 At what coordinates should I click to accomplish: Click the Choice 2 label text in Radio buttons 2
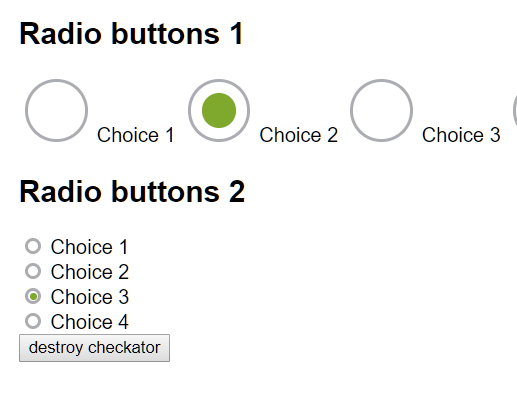pos(90,272)
